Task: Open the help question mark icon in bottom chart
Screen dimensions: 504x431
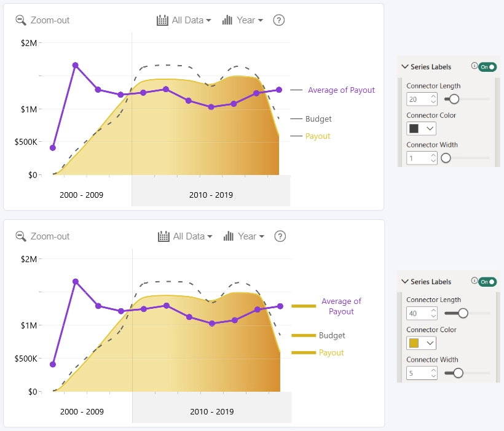Action: pyautogui.click(x=280, y=236)
